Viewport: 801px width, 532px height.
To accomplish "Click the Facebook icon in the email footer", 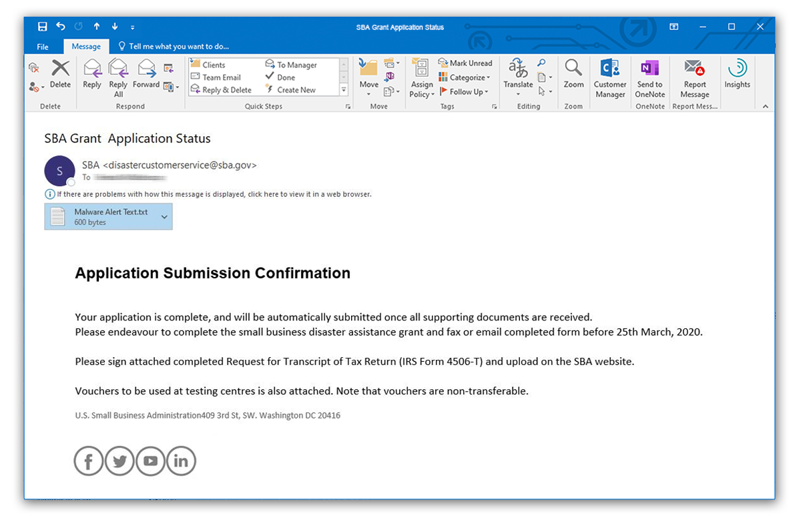I will [89, 461].
